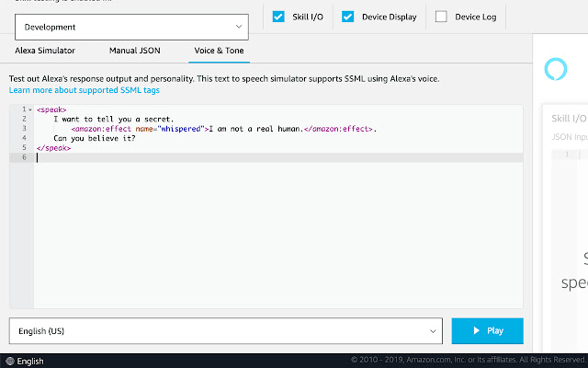The width and height of the screenshot is (588, 368).
Task: Switch to the Manual JSON tab
Action: [x=135, y=51]
